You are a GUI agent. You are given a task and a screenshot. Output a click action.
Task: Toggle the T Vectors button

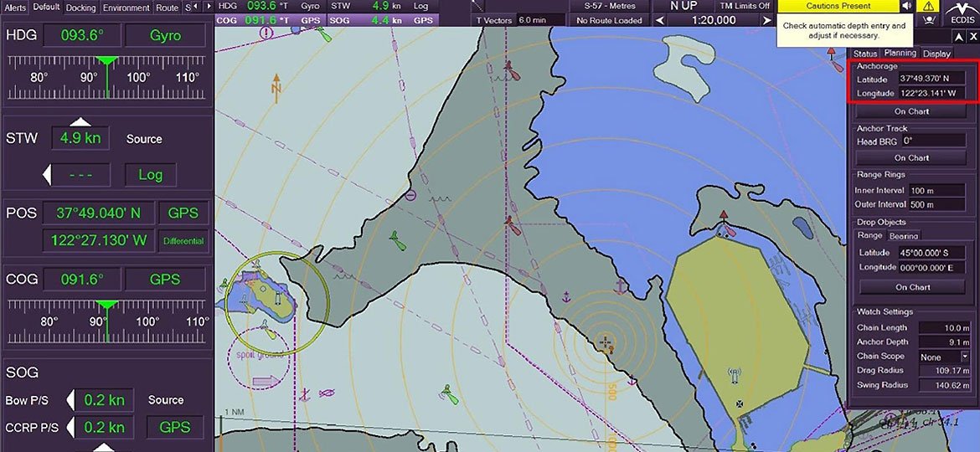(x=493, y=20)
